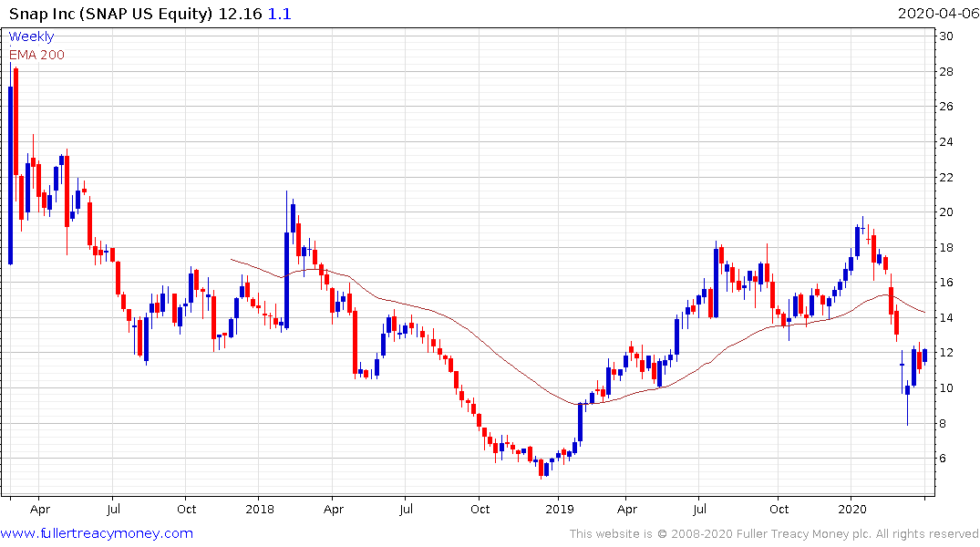Select the 'Oct' label before 2020
Viewport: 980px width, 547px height.
click(x=779, y=509)
